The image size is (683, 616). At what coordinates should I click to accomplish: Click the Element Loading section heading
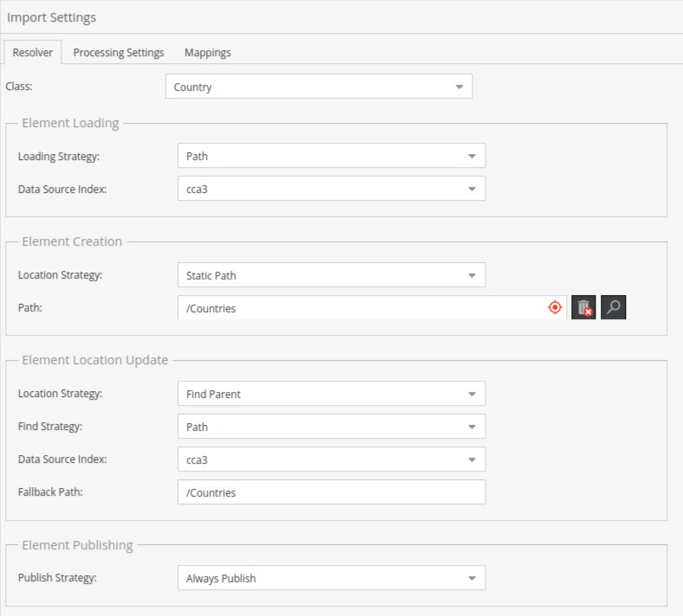coord(70,123)
